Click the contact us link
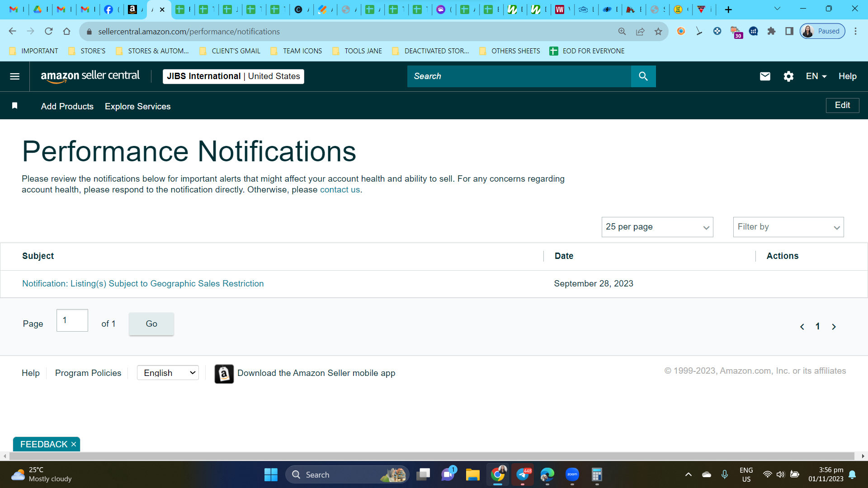Viewport: 868px width, 488px height. tap(340, 190)
